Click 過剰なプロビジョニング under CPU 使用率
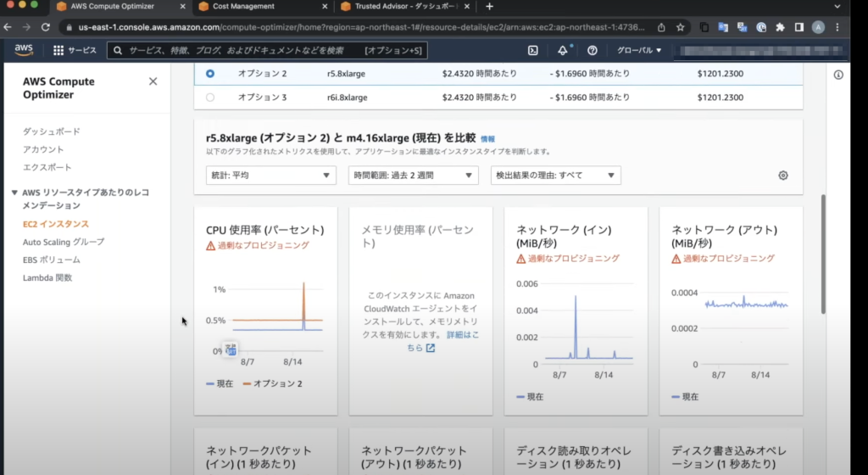This screenshot has width=868, height=475. (x=263, y=246)
